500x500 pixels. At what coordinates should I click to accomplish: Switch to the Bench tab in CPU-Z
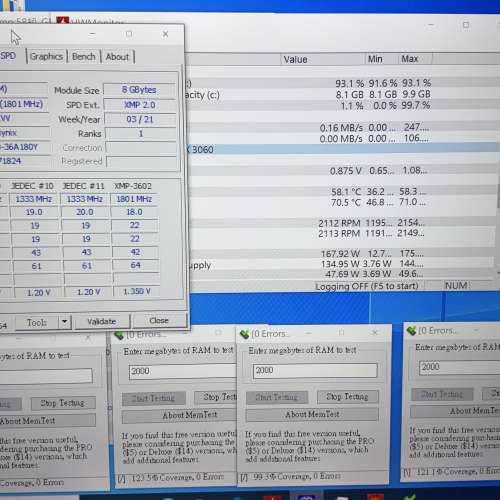pyautogui.click(x=84, y=57)
